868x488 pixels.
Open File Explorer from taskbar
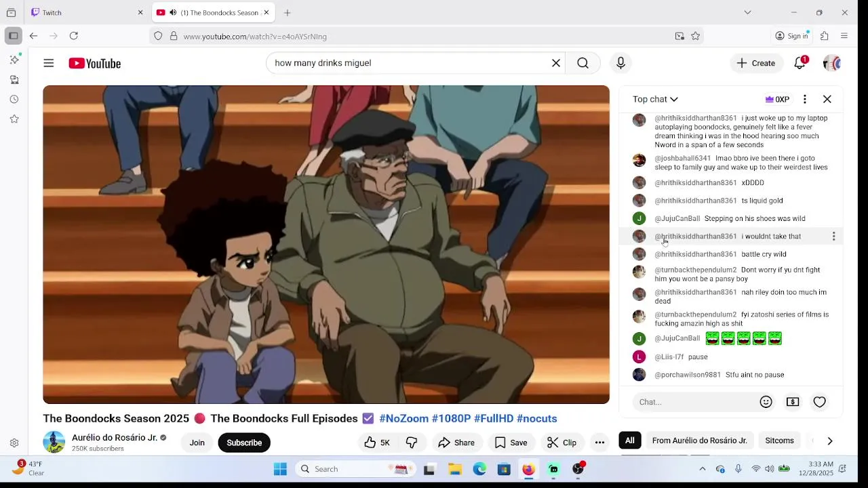click(x=454, y=469)
